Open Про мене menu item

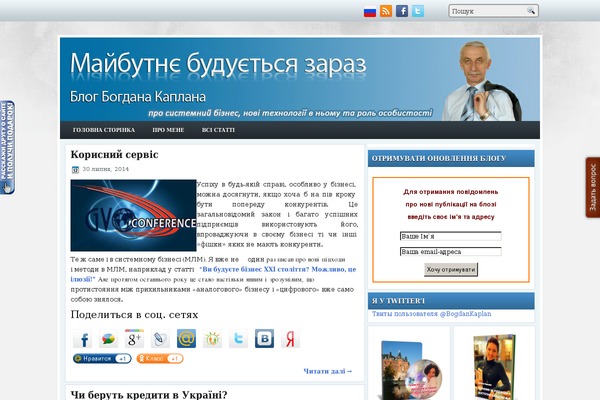coord(168,130)
